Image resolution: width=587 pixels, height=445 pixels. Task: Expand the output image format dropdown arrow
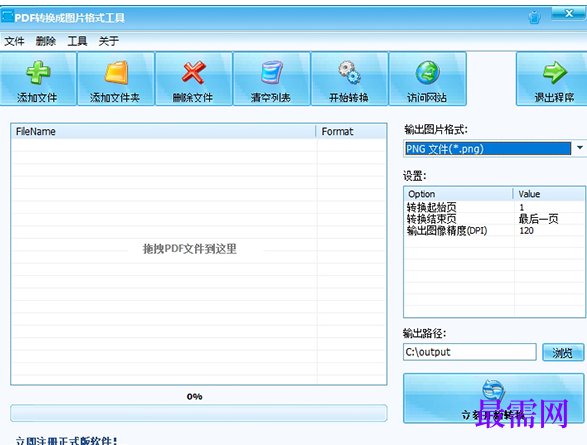pos(580,148)
